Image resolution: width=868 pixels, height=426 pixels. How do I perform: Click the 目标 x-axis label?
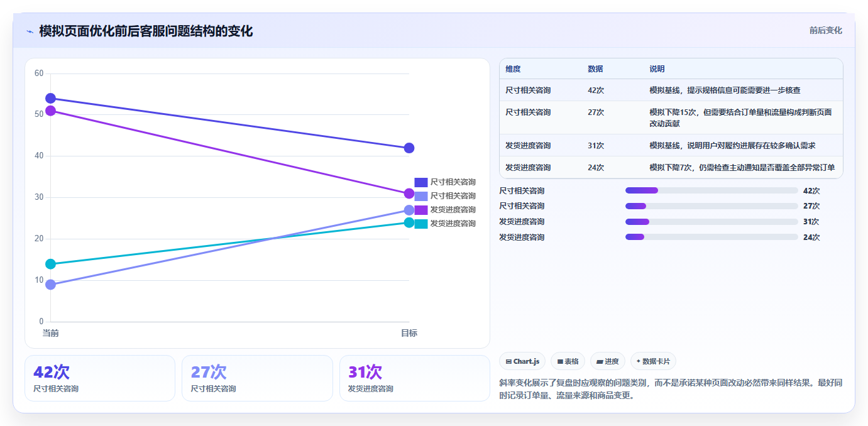[409, 333]
